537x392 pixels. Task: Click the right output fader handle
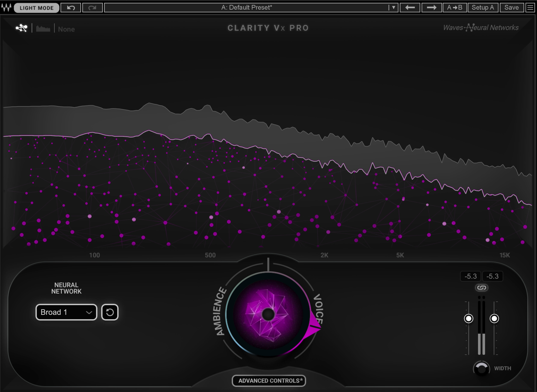point(494,318)
